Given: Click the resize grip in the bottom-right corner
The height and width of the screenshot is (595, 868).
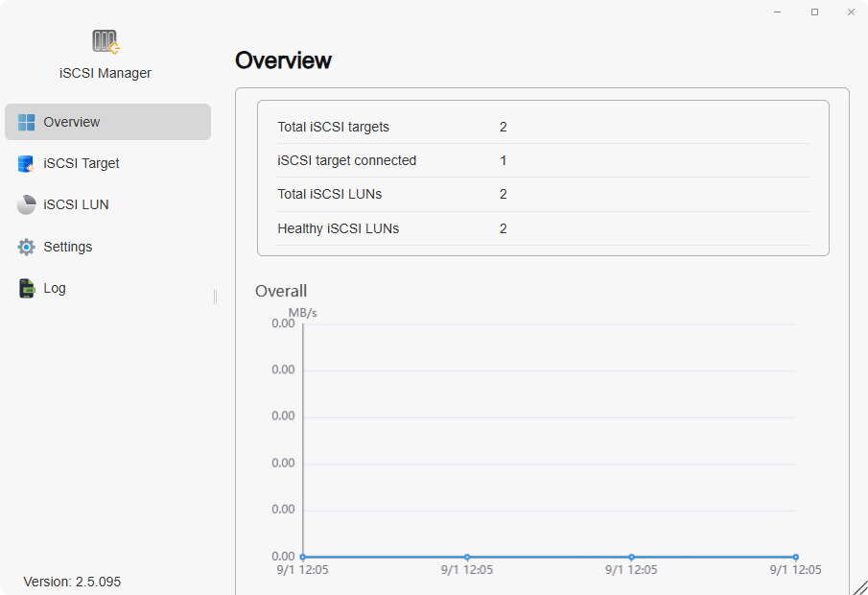Looking at the screenshot, I should coord(858,586).
